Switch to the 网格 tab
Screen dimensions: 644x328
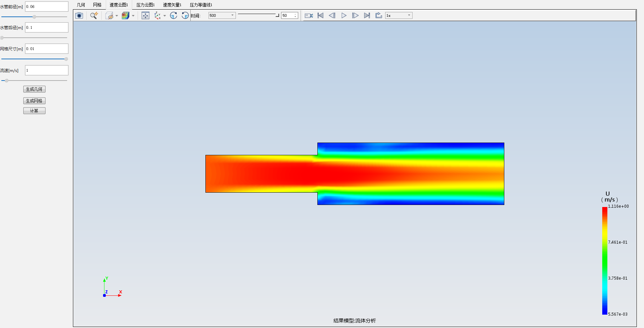[x=97, y=5]
